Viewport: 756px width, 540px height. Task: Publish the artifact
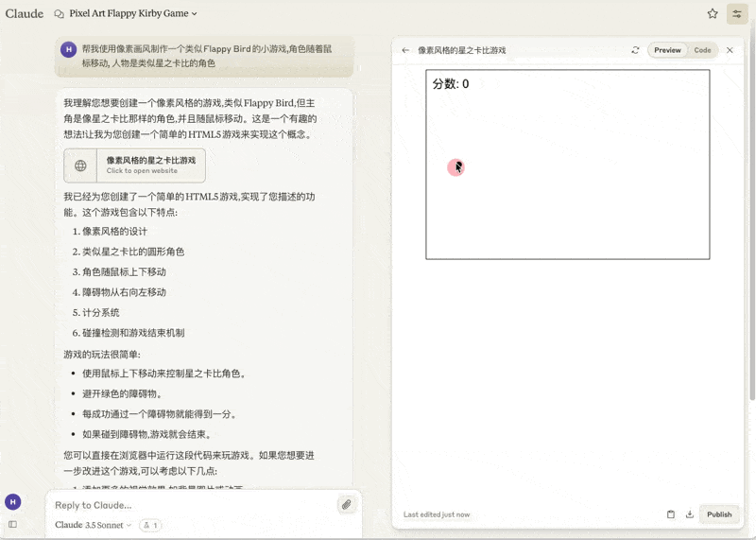coord(719,514)
